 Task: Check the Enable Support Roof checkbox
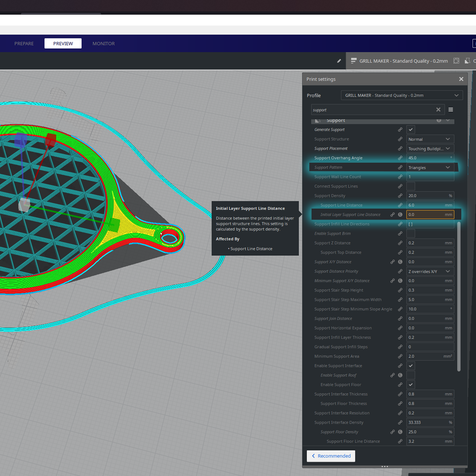click(x=410, y=375)
